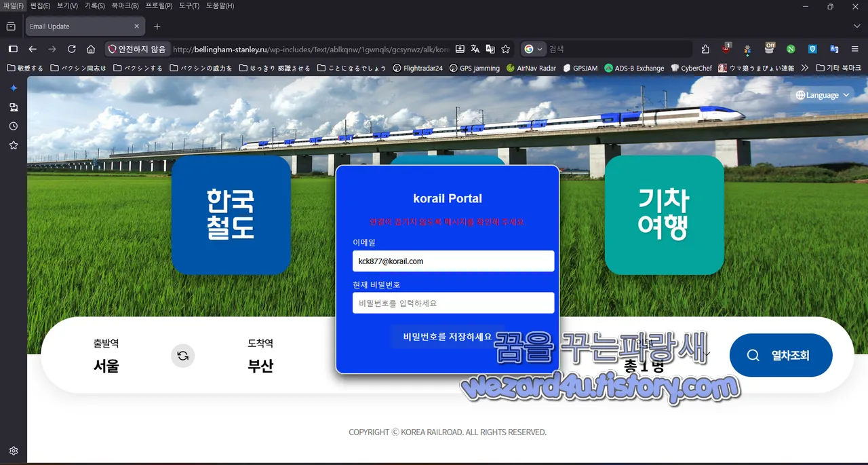The height and width of the screenshot is (465, 868).
Task: Open the uBlock Origin extension icon
Action: (x=726, y=49)
